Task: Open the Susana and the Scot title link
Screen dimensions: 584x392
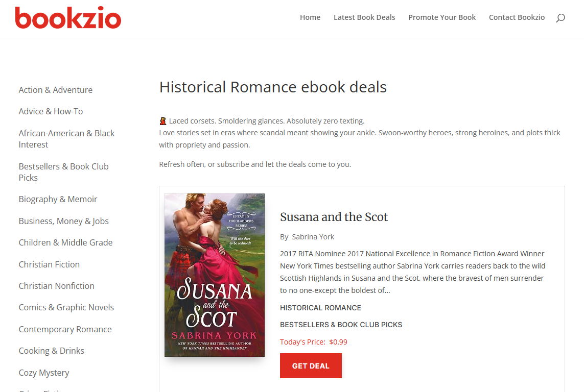Action: (x=334, y=217)
